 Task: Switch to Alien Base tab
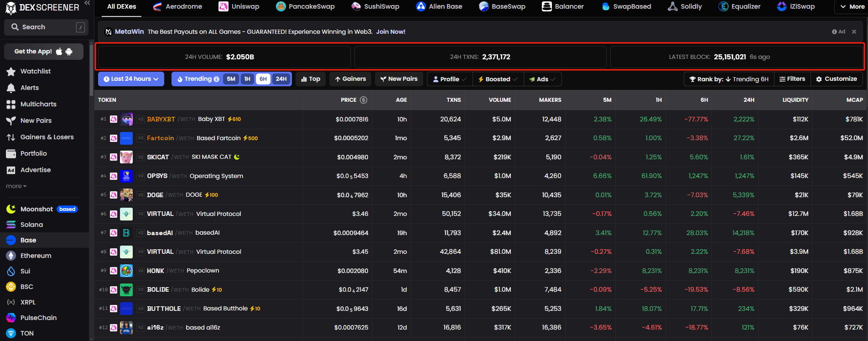pos(439,7)
